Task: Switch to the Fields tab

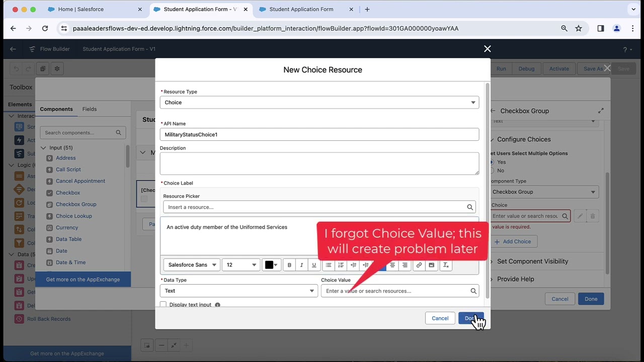Action: (x=90, y=109)
